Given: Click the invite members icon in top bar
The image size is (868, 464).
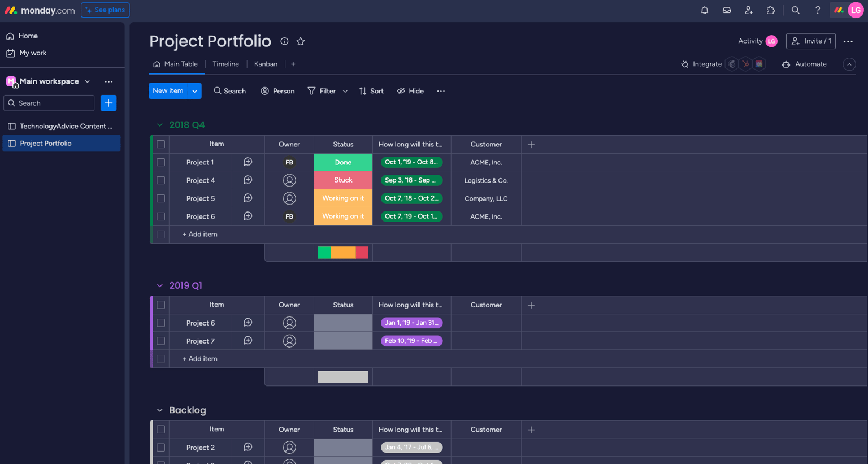Looking at the screenshot, I should 749,10.
